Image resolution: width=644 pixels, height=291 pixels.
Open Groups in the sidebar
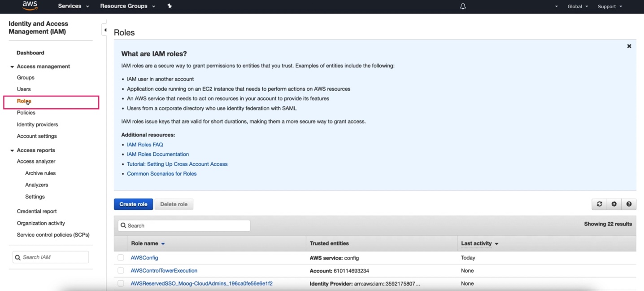pos(26,77)
